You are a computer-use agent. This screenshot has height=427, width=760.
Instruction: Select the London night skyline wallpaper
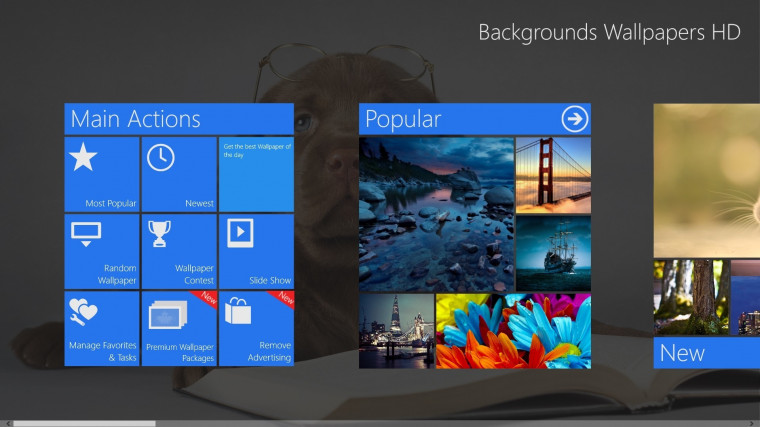[396, 331]
